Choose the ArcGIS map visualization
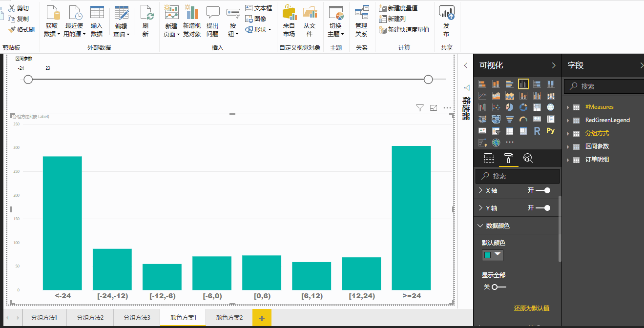The height and width of the screenshot is (328, 644). [496, 143]
